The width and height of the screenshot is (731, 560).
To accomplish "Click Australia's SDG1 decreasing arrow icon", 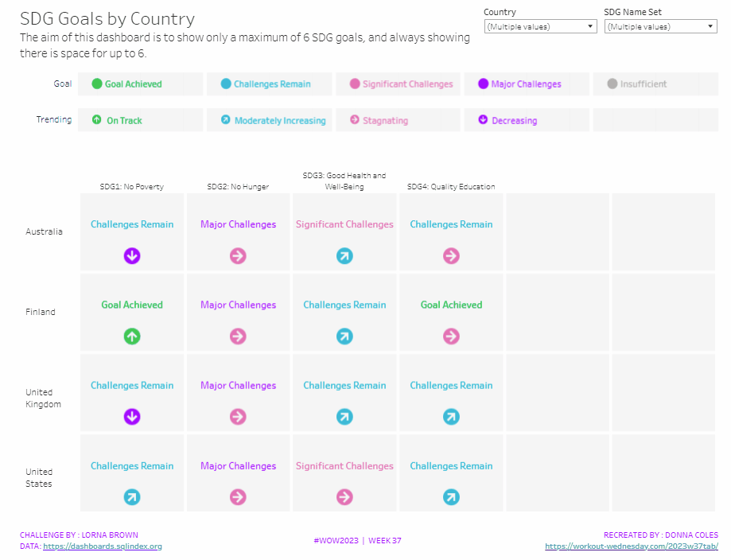I will (x=132, y=256).
